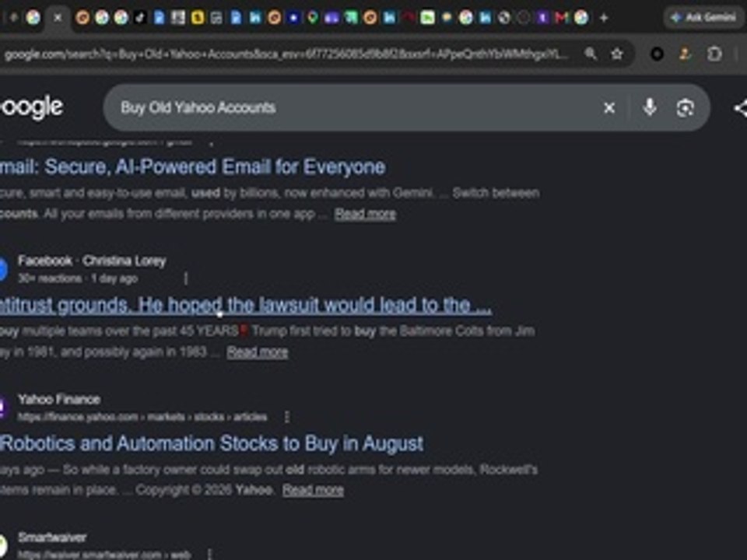Image resolution: width=747 pixels, height=560 pixels.
Task: Open more options for Yahoo Finance result
Action: coord(287,417)
